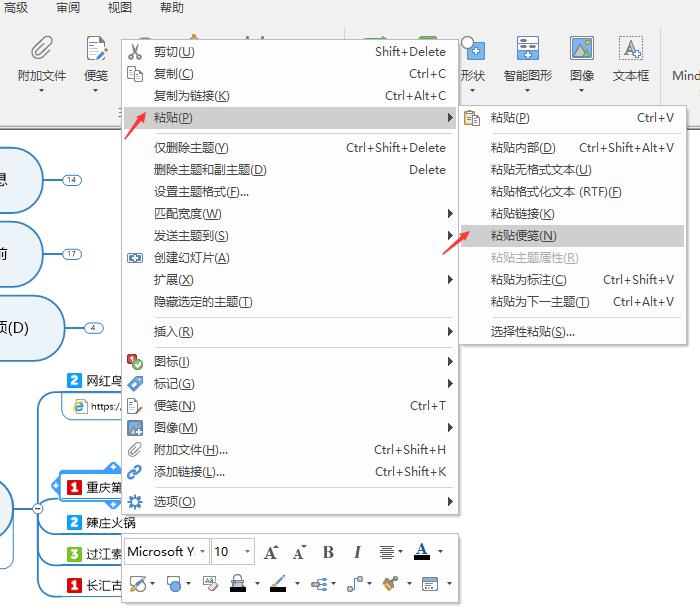
Task: Click the shrink font icon in mini toolbar
Action: pyautogui.click(x=300, y=552)
